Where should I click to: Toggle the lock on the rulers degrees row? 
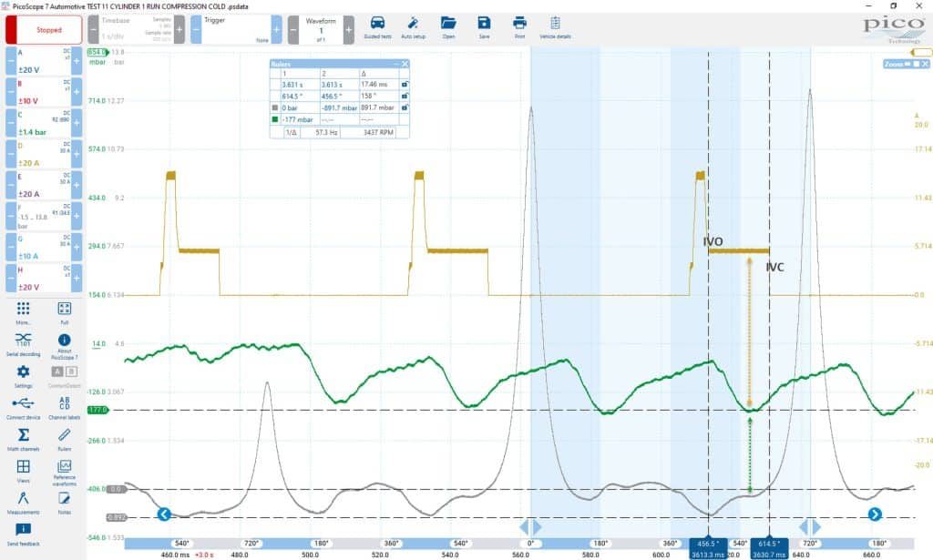click(x=405, y=96)
